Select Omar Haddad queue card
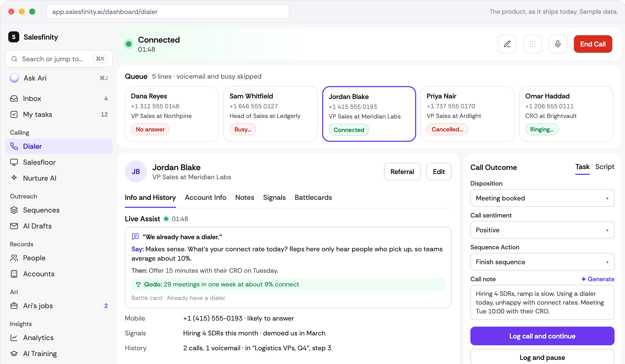The height and width of the screenshot is (364, 625). tap(566, 114)
